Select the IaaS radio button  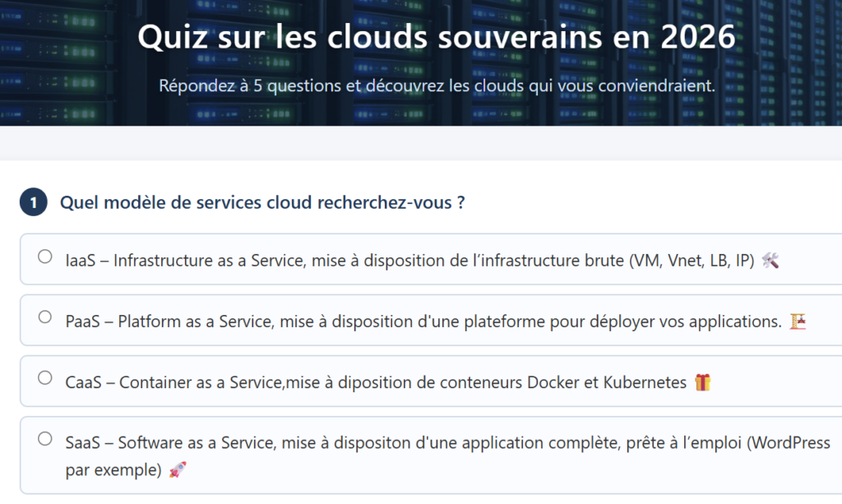pos(45,257)
